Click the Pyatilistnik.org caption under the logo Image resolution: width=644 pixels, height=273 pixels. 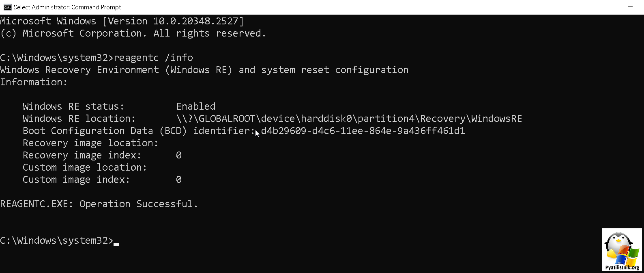(x=622, y=268)
